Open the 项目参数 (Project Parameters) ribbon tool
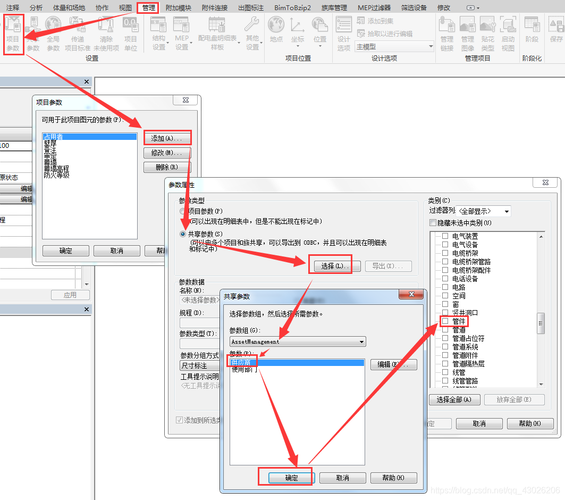 pyautogui.click(x=13, y=34)
